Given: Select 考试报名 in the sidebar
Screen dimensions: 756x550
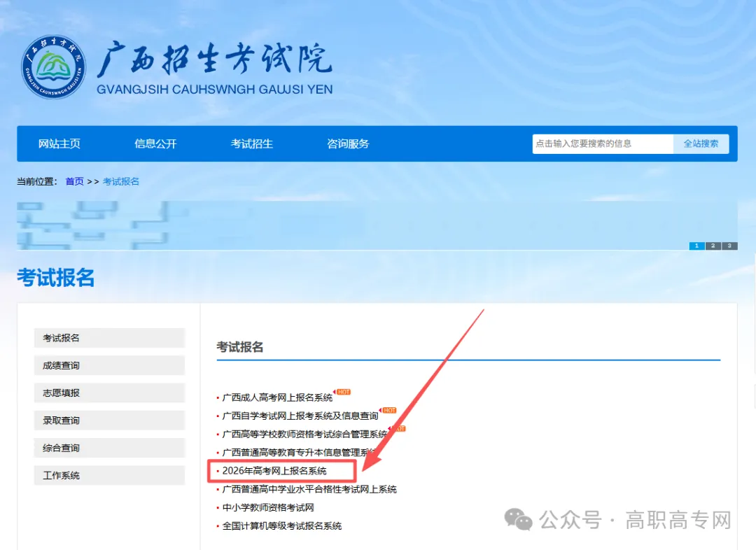Looking at the screenshot, I should 109,338.
